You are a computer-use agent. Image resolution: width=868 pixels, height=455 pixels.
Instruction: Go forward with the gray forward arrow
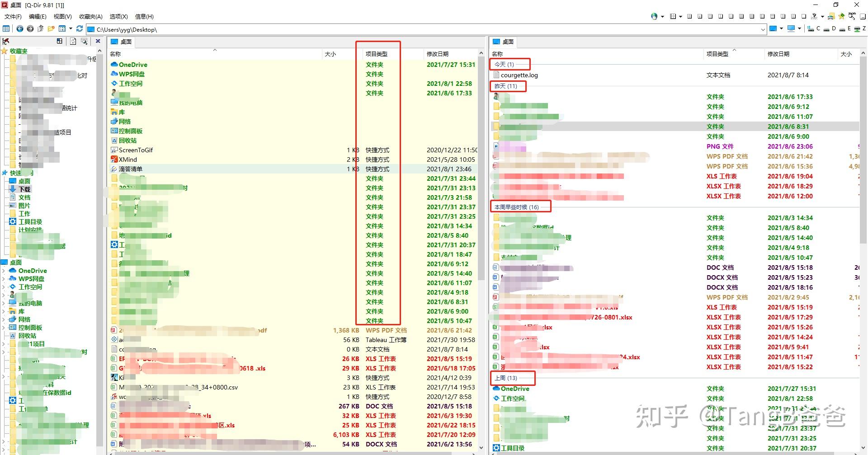pyautogui.click(x=30, y=28)
